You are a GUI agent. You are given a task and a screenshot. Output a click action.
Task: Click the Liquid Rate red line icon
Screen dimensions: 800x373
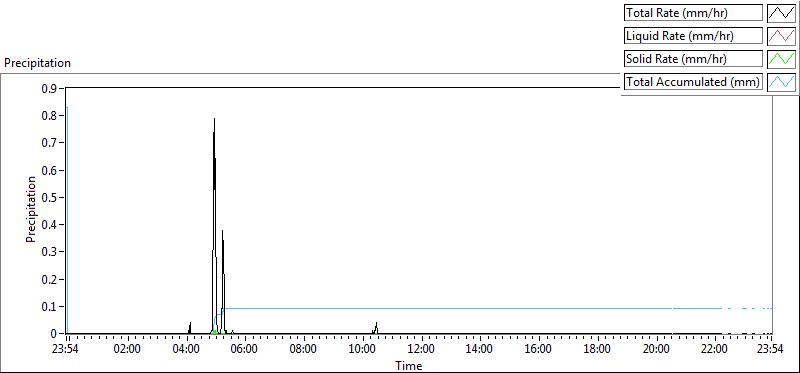[x=782, y=36]
